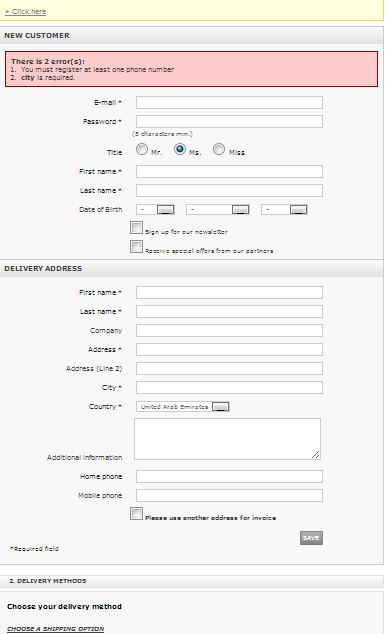Image resolution: width=389 pixels, height=634 pixels.
Task: Focus the Password input field
Action: coord(229,121)
